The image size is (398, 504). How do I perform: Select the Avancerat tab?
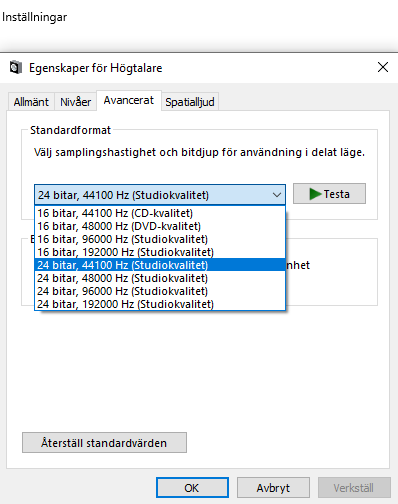(x=129, y=100)
